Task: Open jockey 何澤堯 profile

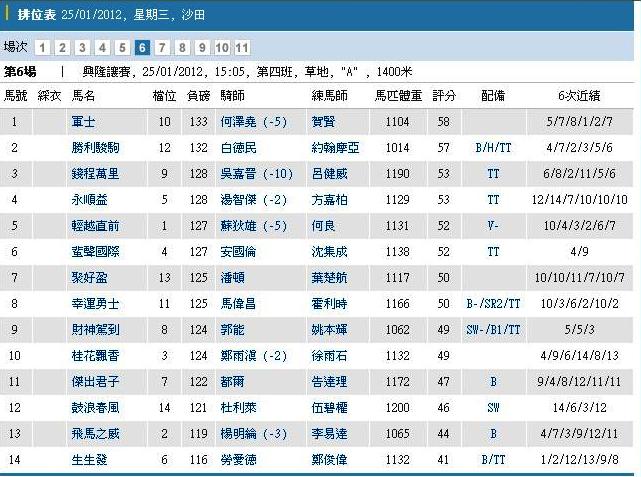Action: tap(254, 121)
